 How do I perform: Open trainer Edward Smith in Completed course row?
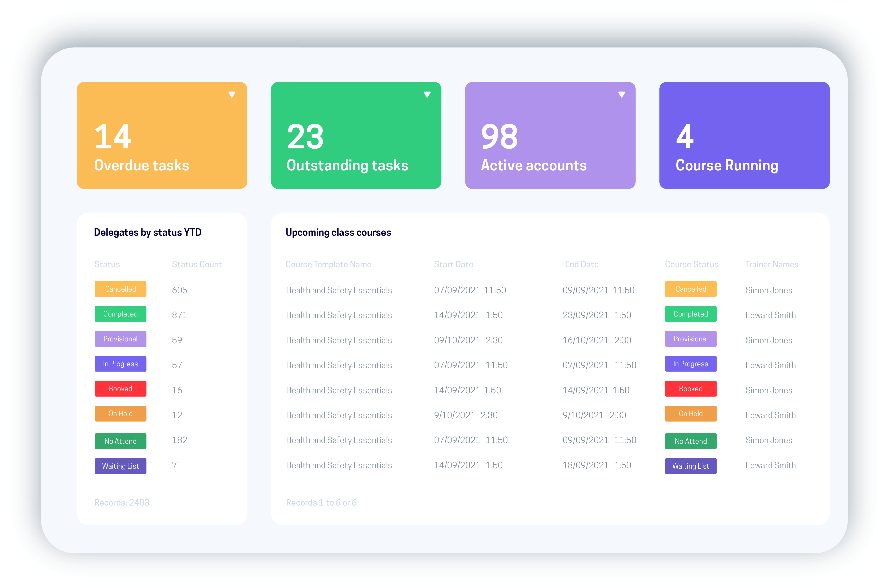pyautogui.click(x=770, y=315)
